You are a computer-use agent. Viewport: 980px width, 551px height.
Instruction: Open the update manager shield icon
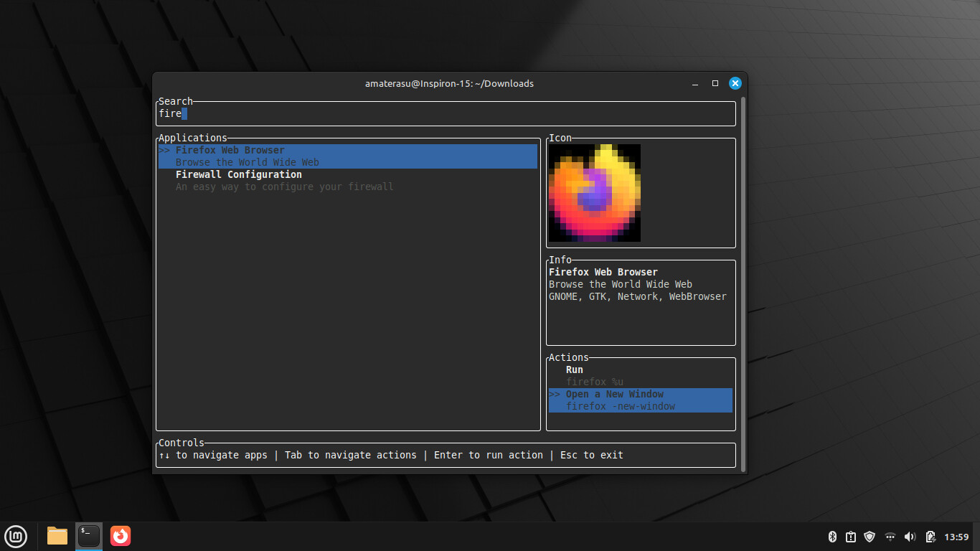coord(870,537)
